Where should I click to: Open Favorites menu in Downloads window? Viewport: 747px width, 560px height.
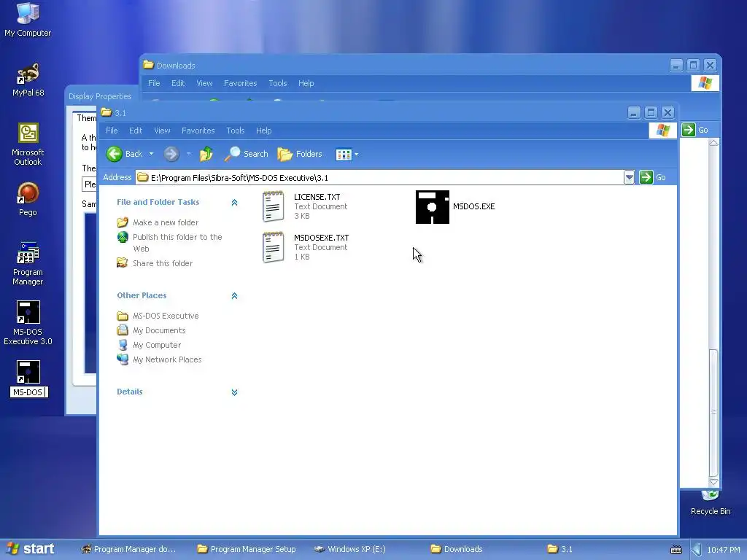point(240,83)
